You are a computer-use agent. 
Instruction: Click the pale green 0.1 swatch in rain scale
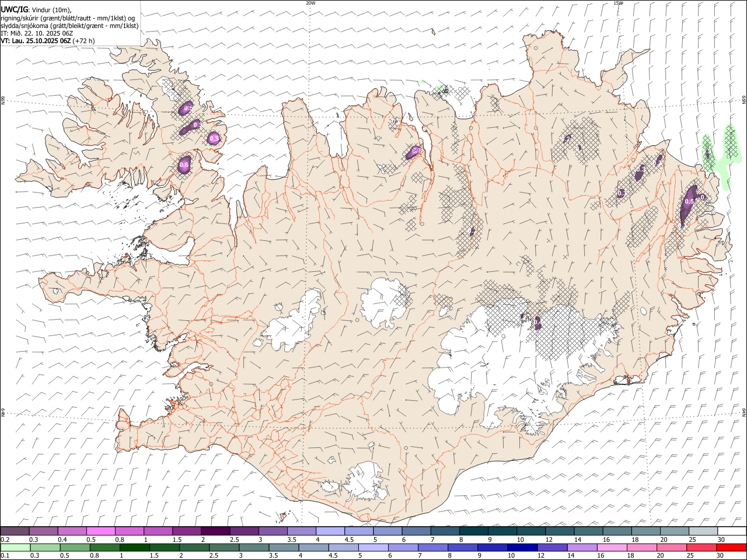click(15, 548)
